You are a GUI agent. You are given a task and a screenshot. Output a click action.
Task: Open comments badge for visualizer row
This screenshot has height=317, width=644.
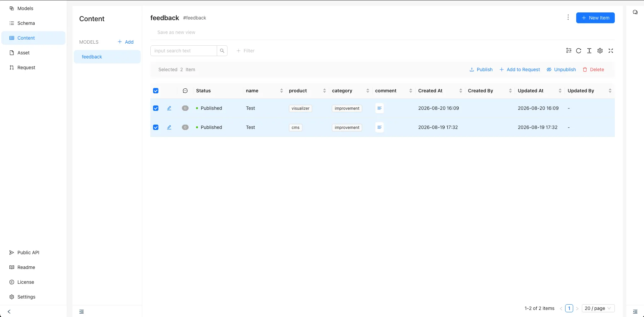185,108
